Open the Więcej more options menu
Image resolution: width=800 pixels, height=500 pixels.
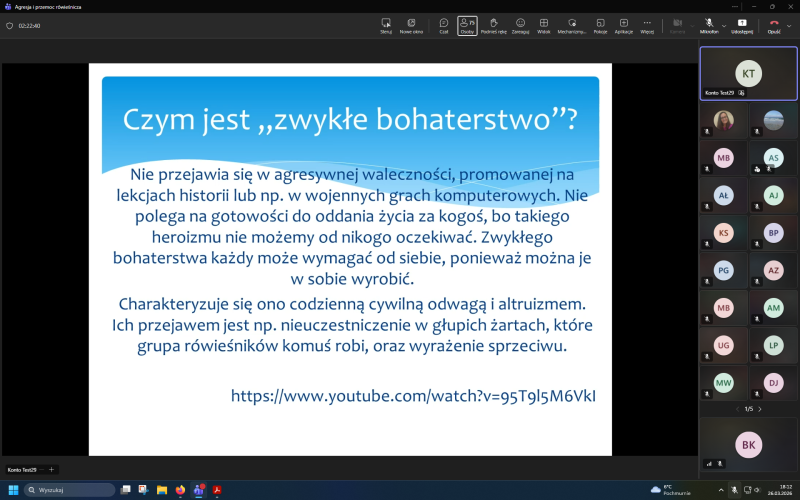(647, 25)
